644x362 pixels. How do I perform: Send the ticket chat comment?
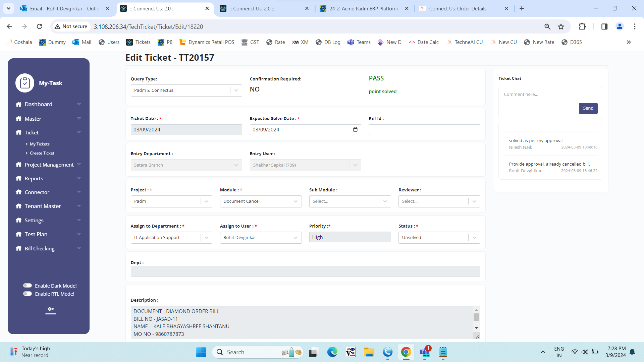(x=588, y=108)
